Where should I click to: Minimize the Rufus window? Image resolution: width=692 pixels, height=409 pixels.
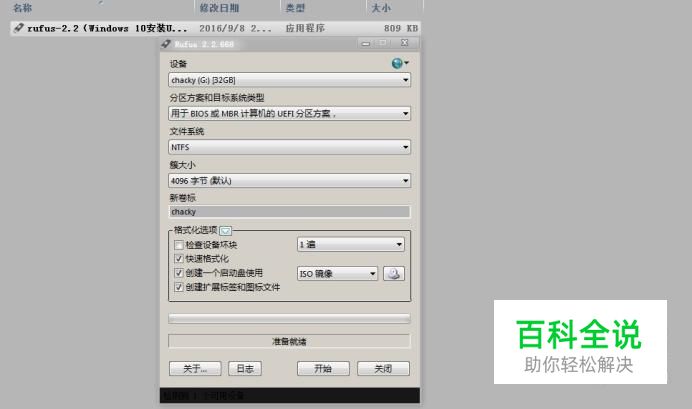[x=366, y=43]
